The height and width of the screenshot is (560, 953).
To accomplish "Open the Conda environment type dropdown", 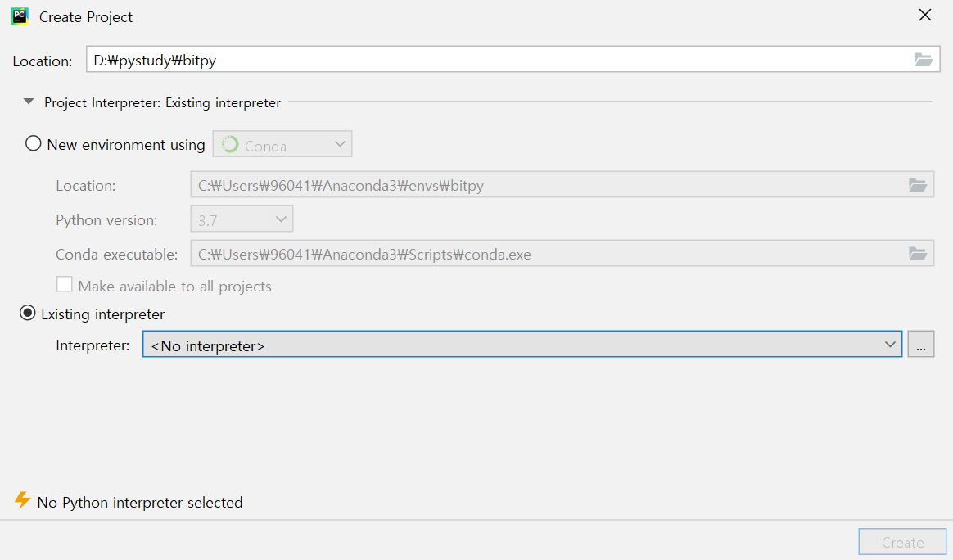I will 282,144.
